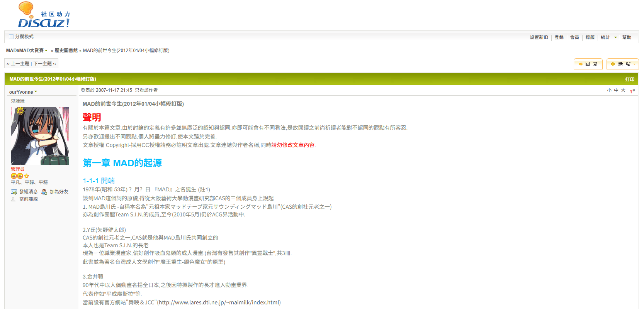The image size is (644, 309).
Task: Click the lares.dti.ne.jp URL text
Action: [219, 302]
